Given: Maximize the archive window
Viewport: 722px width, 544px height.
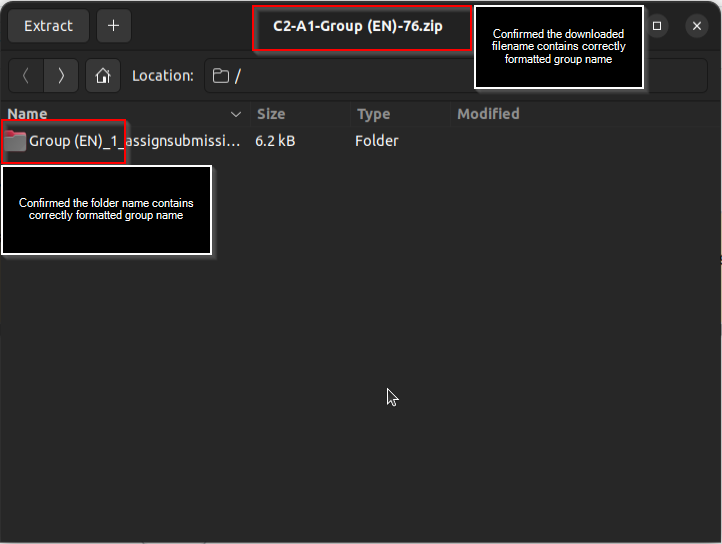Looking at the screenshot, I should 657,26.
